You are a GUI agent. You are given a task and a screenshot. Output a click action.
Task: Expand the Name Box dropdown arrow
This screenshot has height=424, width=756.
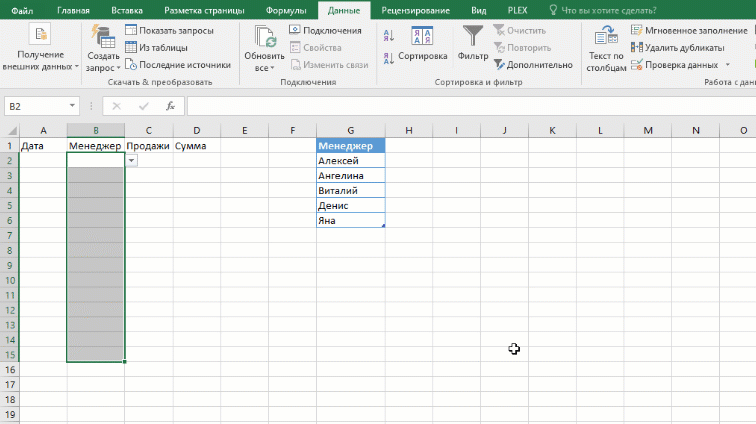72,106
